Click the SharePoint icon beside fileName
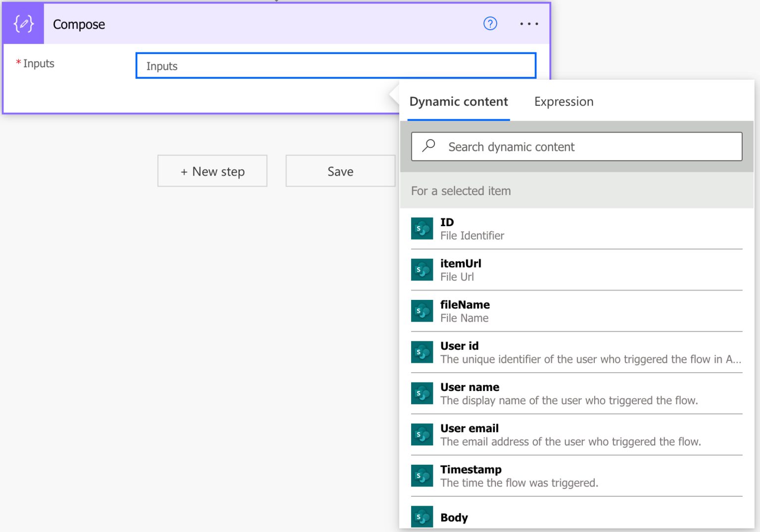760x532 pixels. coord(422,311)
